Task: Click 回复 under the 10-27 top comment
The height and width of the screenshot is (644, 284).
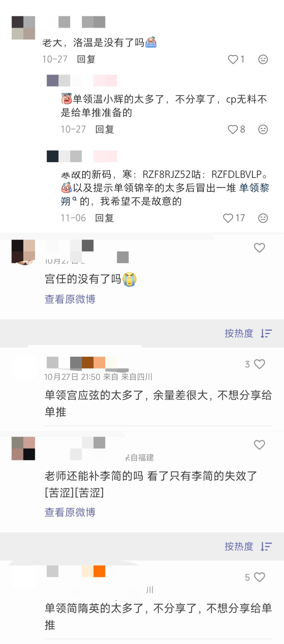Action: pyautogui.click(x=86, y=59)
